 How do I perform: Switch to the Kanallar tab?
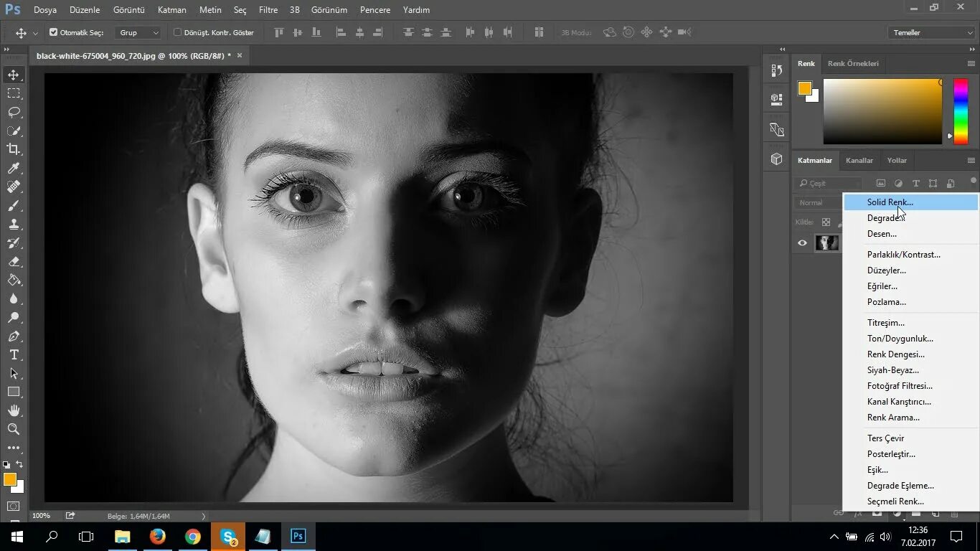point(859,161)
